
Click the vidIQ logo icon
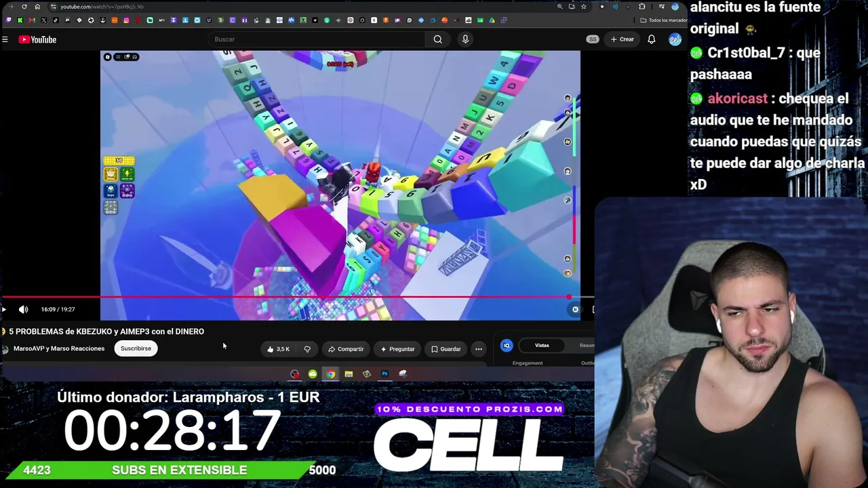[x=507, y=346]
